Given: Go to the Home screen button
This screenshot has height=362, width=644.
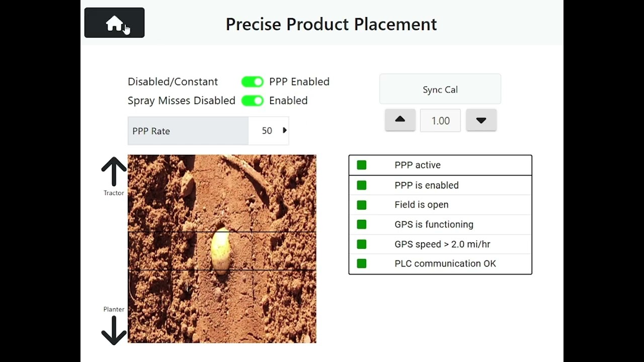Looking at the screenshot, I should [x=114, y=23].
